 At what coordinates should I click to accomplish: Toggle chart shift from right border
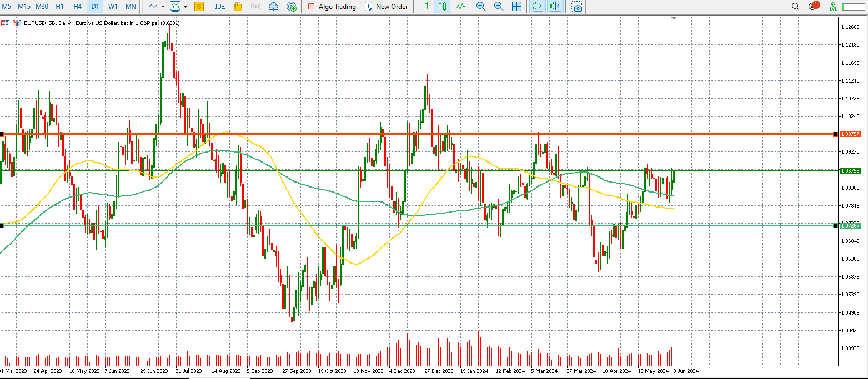[x=555, y=7]
